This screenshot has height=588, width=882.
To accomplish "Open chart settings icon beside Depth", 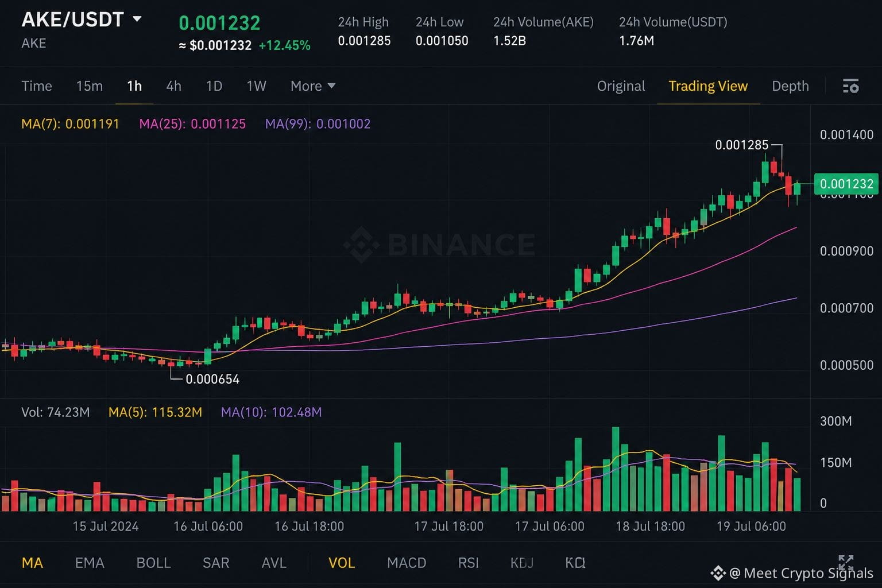I will pyautogui.click(x=850, y=86).
